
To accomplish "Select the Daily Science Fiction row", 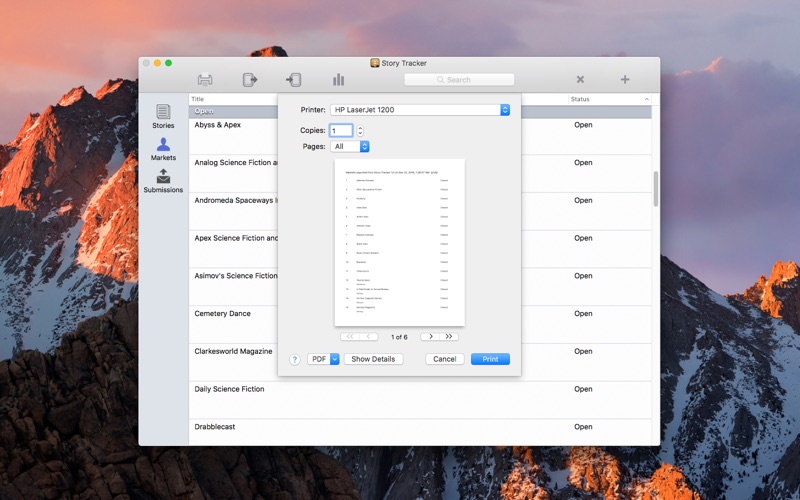I will [x=420, y=400].
